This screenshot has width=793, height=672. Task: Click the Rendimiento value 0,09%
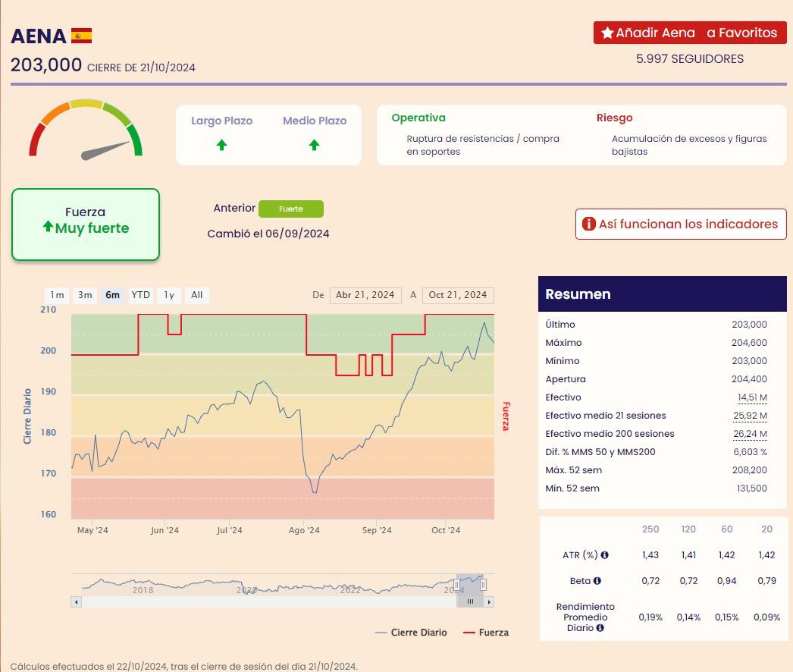point(766,617)
